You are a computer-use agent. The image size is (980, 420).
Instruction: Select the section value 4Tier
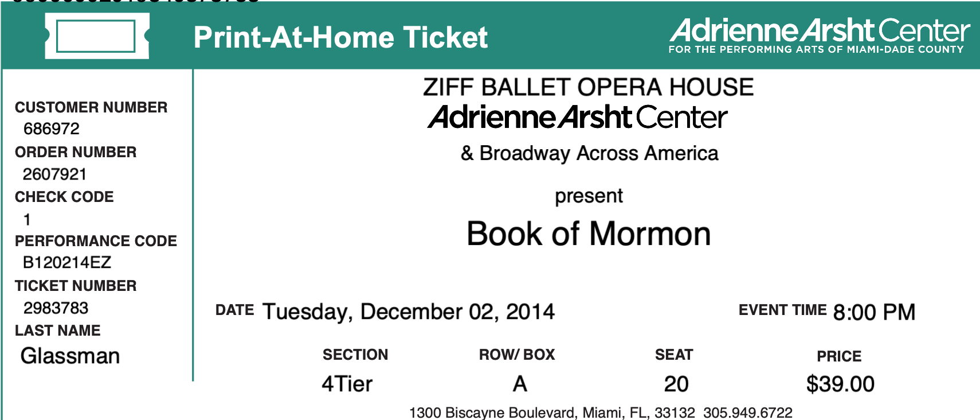point(347,384)
